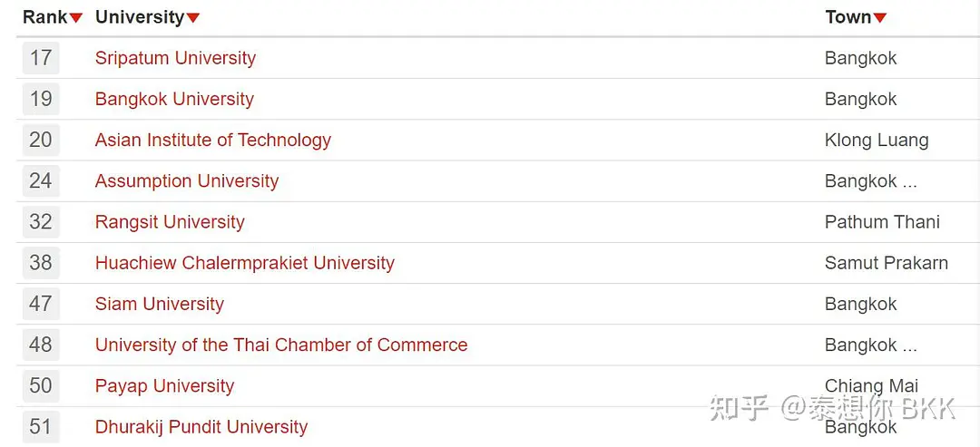Open the Assumption University link
980x447 pixels.
(x=187, y=181)
